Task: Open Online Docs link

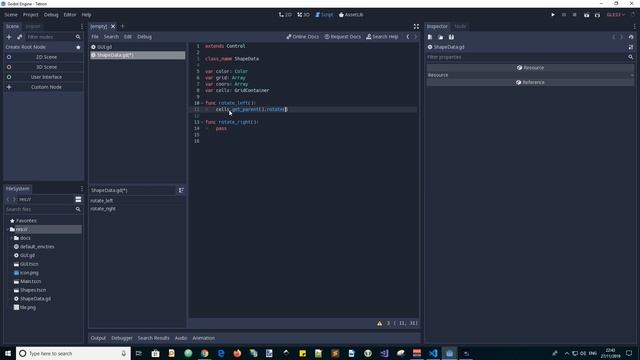Action: [x=302, y=37]
